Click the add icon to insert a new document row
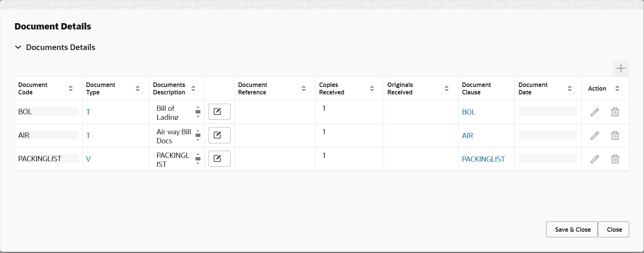644x253 pixels. (621, 68)
